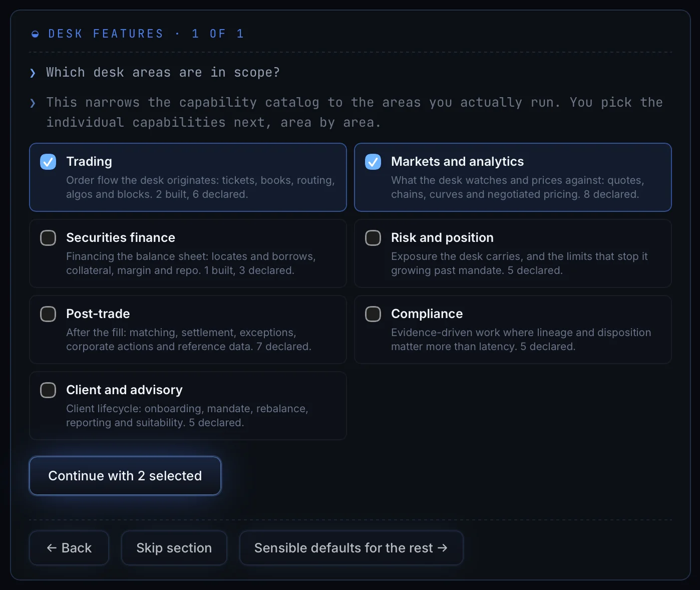Screen dimensions: 700x590
Task: Click the chevron beside the scope question
Action: pos(33,73)
